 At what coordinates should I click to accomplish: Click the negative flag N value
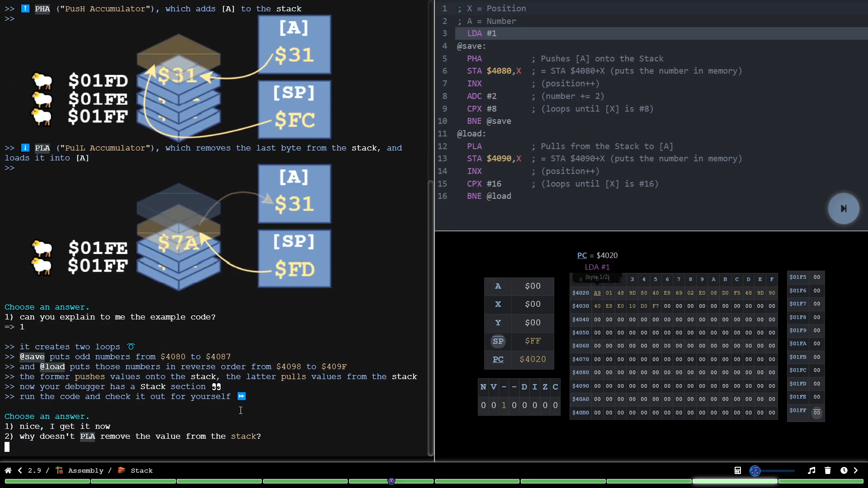pyautogui.click(x=483, y=405)
